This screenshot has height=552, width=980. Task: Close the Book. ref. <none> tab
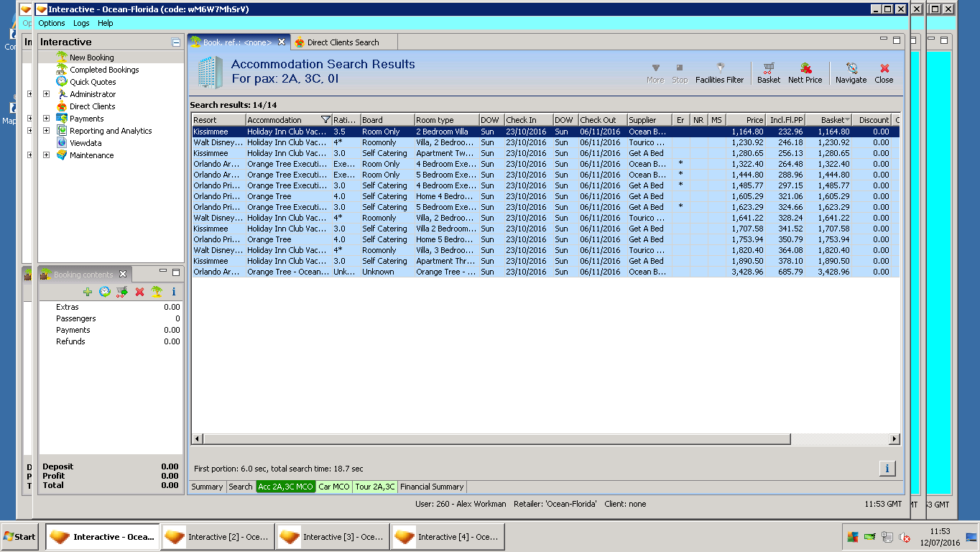[282, 42]
